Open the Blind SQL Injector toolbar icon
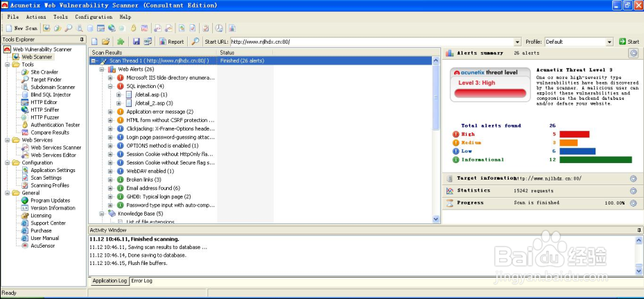Image resolution: width=644 pixels, height=299 pixels. coord(90,28)
